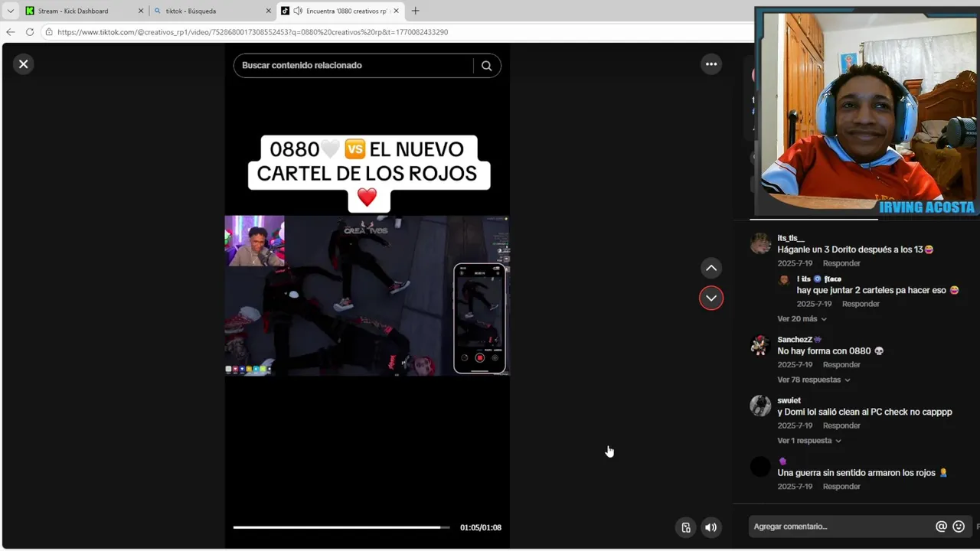Click the video playing in the center
980x551 pixels.
(367, 295)
